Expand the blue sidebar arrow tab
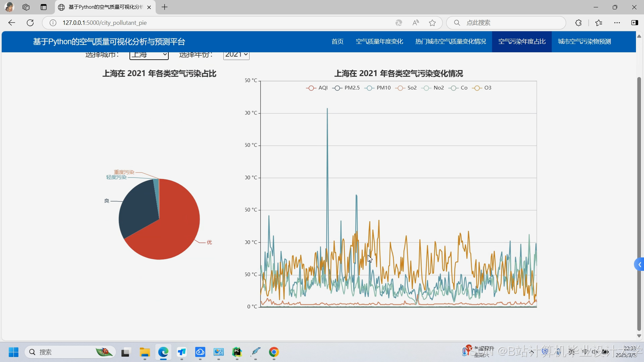Screen dimensions: 644x362 pyautogui.click(x=639, y=265)
